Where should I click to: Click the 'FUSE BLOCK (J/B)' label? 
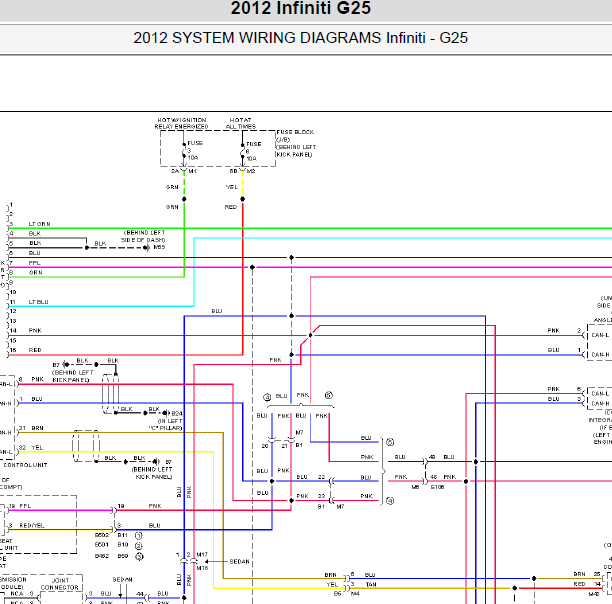295,136
